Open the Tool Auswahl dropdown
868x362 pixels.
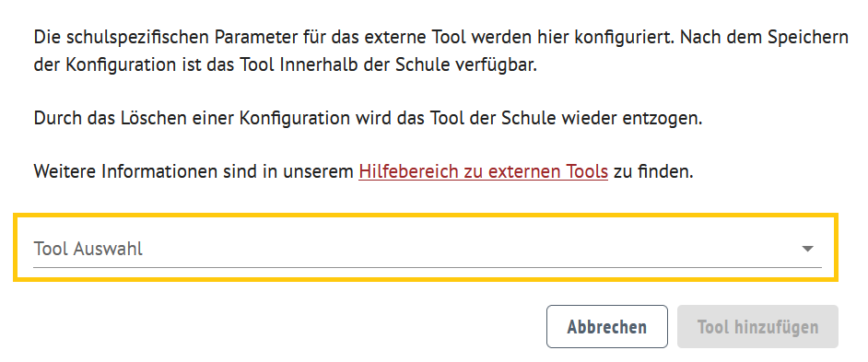427,249
